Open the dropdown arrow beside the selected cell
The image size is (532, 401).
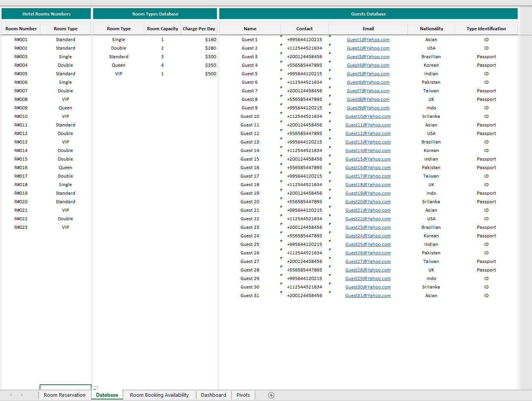(x=95, y=388)
